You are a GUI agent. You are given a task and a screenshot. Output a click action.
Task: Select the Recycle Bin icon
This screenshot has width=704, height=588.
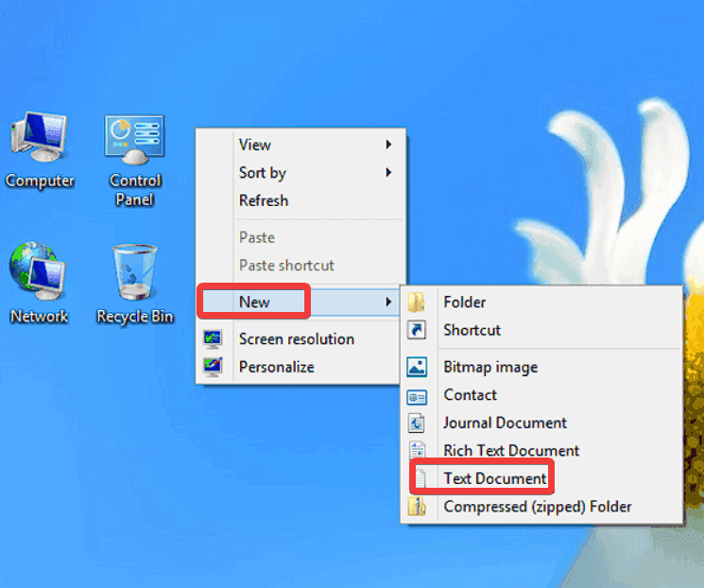point(134,274)
